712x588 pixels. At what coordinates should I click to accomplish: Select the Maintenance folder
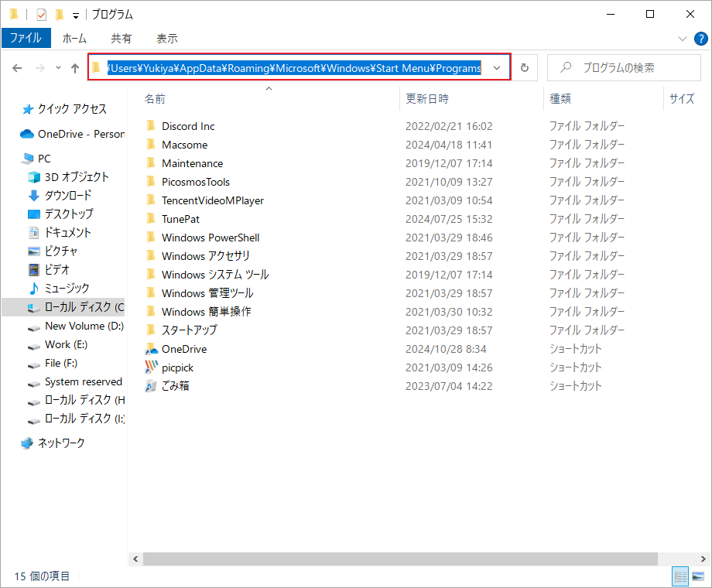(x=192, y=163)
